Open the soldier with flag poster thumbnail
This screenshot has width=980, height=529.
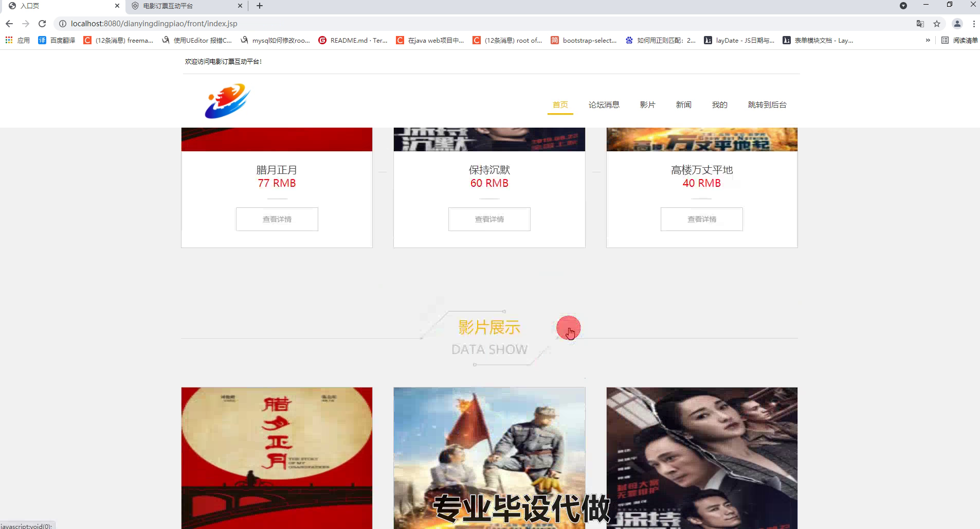click(489, 458)
